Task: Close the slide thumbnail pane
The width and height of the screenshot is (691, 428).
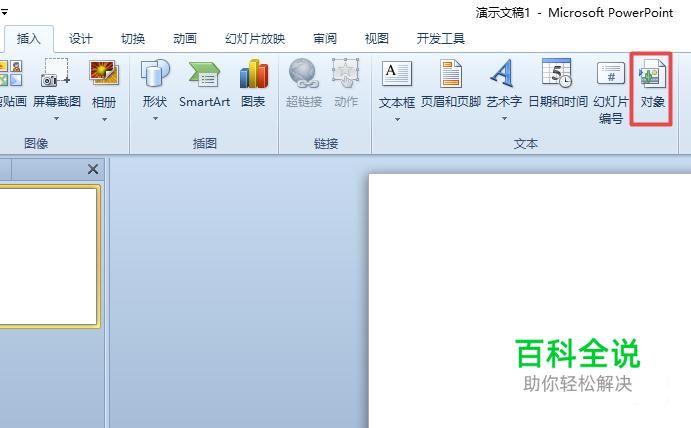Action: 93,169
